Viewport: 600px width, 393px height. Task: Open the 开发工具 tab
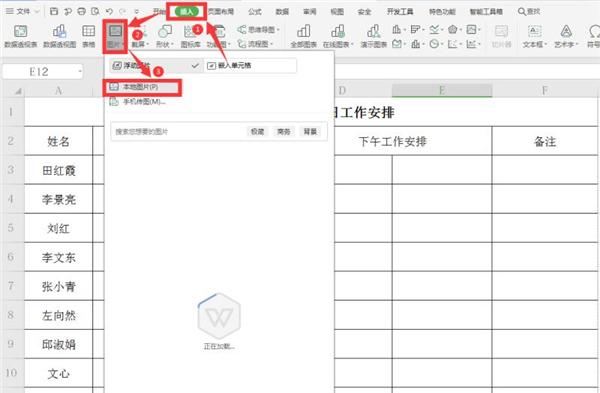[x=400, y=11]
